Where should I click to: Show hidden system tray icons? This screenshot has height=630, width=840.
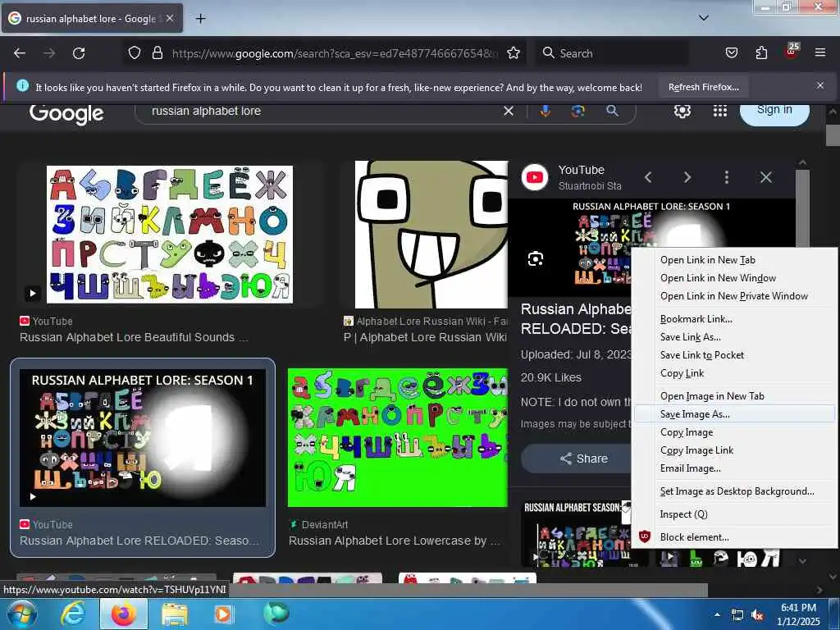click(717, 614)
